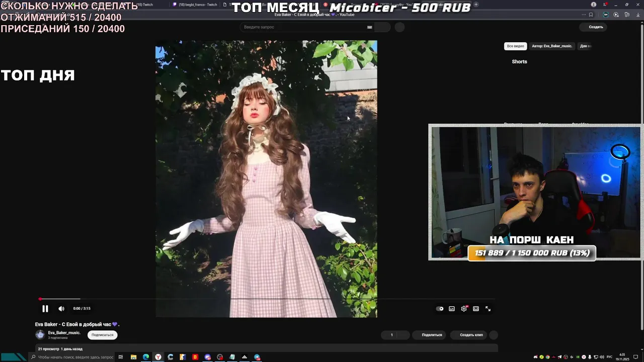Open the three-dots page menu in address bar
This screenshot has height=362, width=644.
point(583,15)
